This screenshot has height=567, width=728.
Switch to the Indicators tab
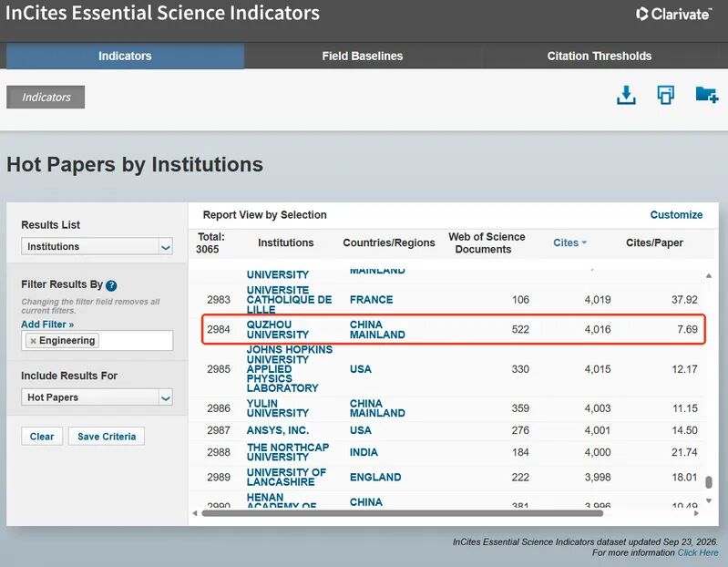[125, 56]
